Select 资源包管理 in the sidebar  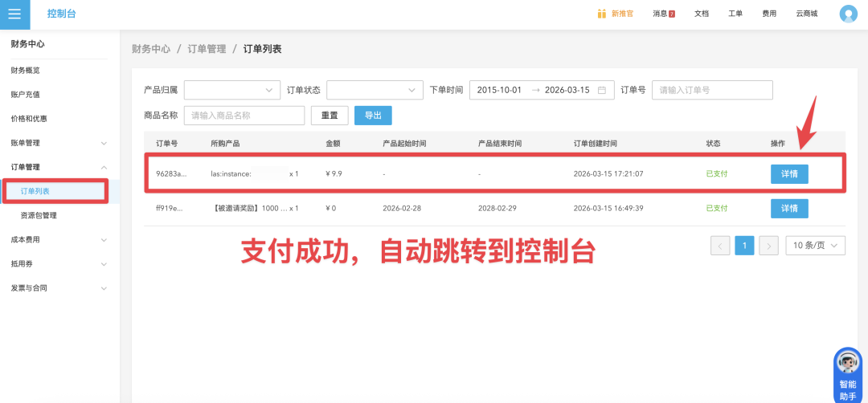tap(39, 215)
